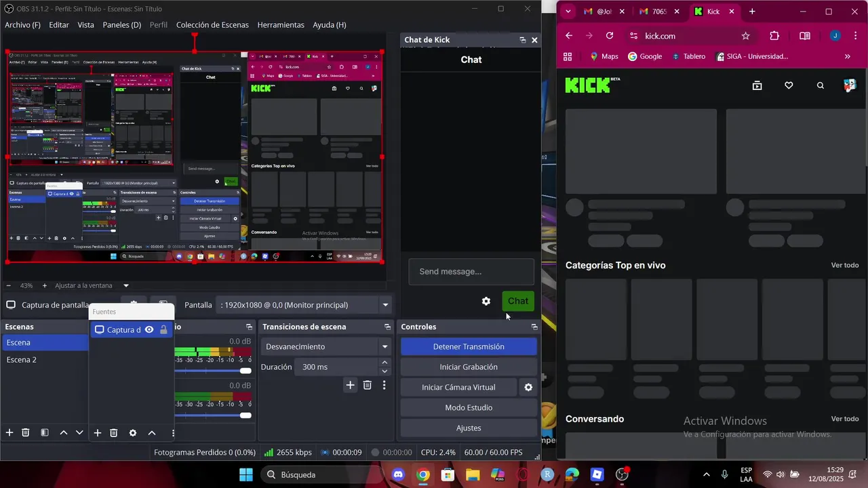Open Discord from the taskbar

pyautogui.click(x=399, y=474)
